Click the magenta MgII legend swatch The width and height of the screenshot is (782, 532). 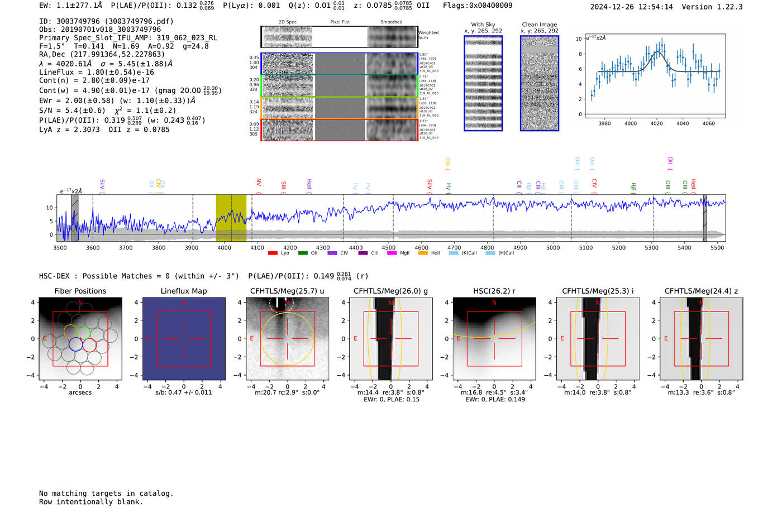[x=392, y=253]
